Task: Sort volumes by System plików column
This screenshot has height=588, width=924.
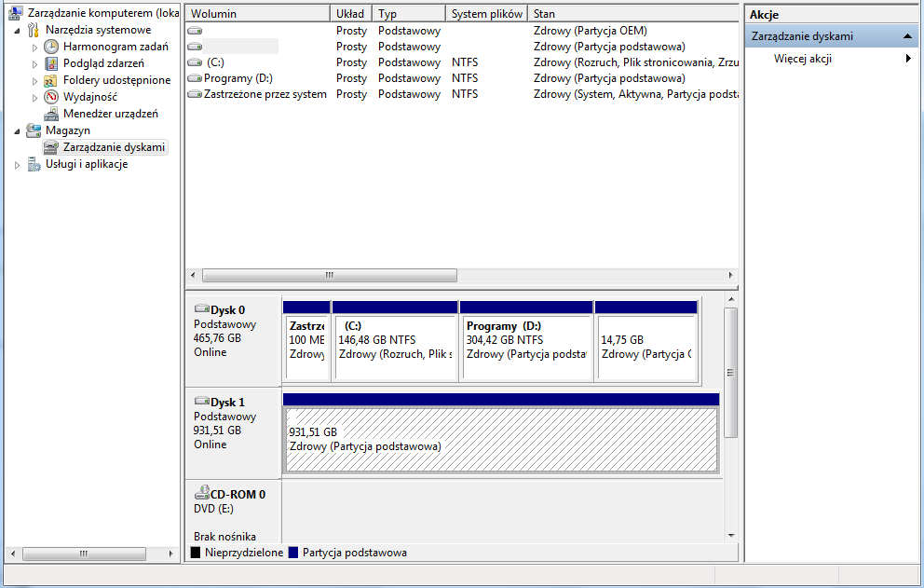Action: 486,14
